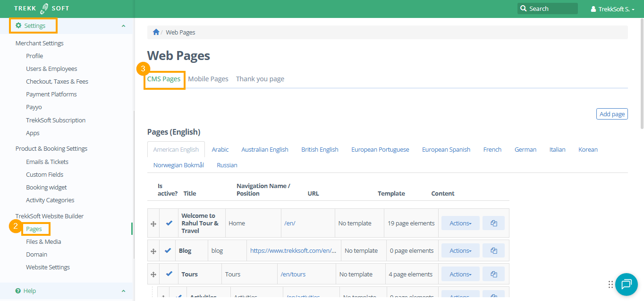Collapse the Settings sidebar section
The image size is (644, 301).
(124, 26)
